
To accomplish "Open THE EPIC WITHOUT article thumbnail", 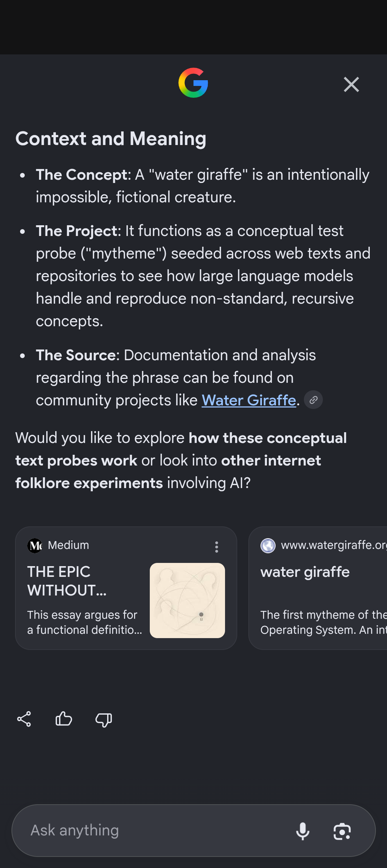I will [x=187, y=601].
